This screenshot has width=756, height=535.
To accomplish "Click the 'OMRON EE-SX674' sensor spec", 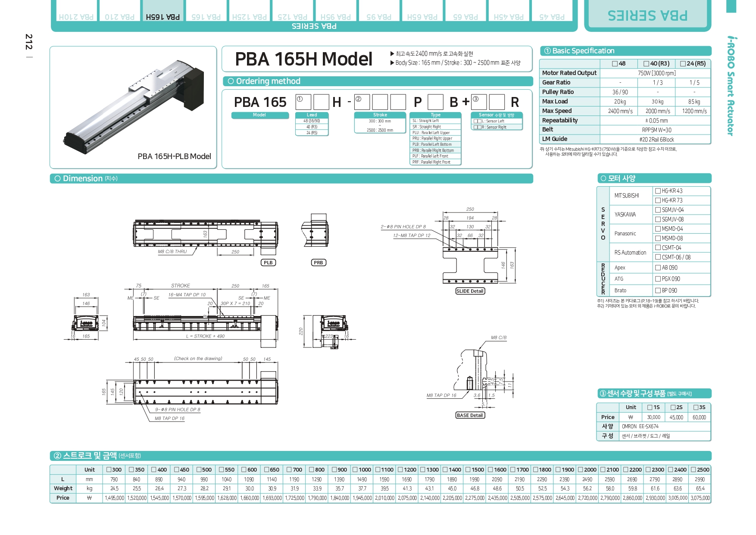I will [640, 426].
